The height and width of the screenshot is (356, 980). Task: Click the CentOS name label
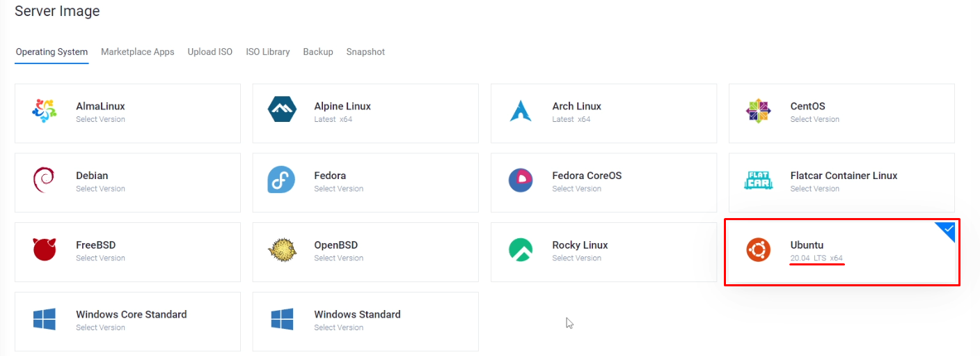pyautogui.click(x=808, y=106)
